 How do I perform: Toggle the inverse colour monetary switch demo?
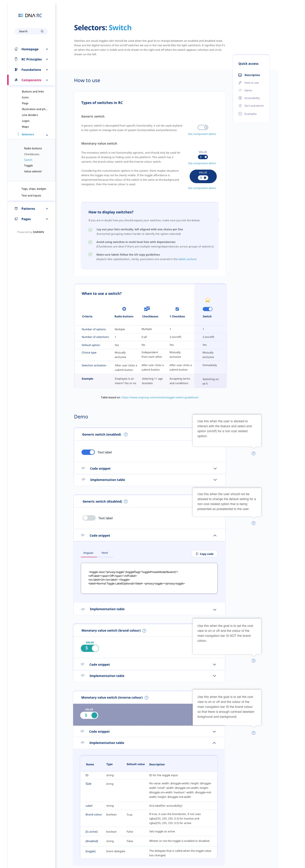coord(89,715)
